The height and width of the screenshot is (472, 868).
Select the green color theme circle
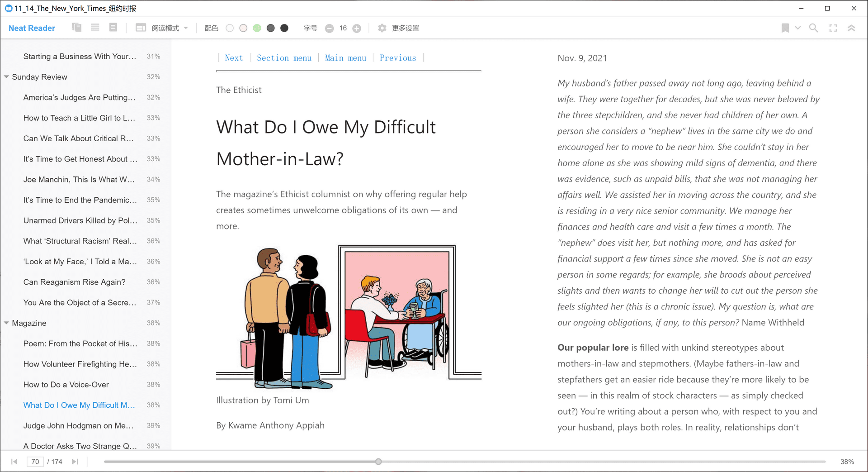[x=257, y=28]
